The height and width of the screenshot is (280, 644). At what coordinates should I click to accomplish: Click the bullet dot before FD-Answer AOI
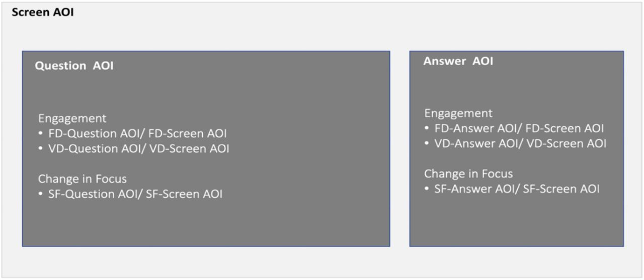click(427, 129)
